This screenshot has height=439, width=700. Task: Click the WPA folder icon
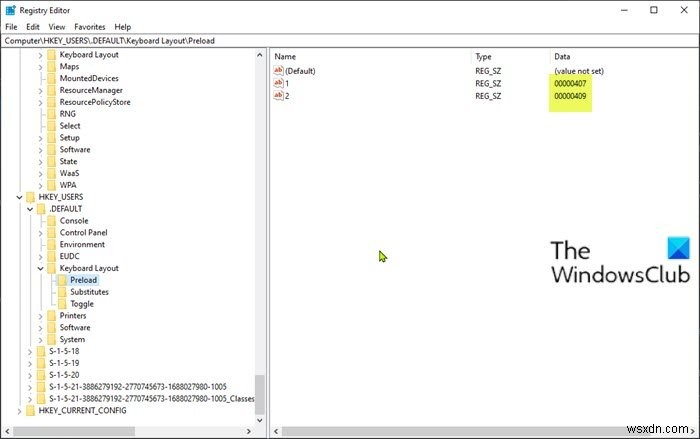pyautogui.click(x=52, y=185)
